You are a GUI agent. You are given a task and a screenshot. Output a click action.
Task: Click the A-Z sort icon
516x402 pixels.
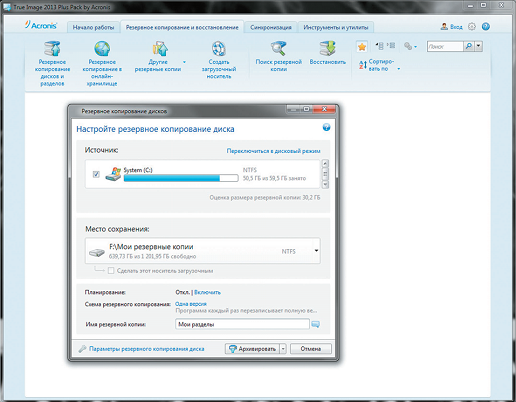coord(363,65)
